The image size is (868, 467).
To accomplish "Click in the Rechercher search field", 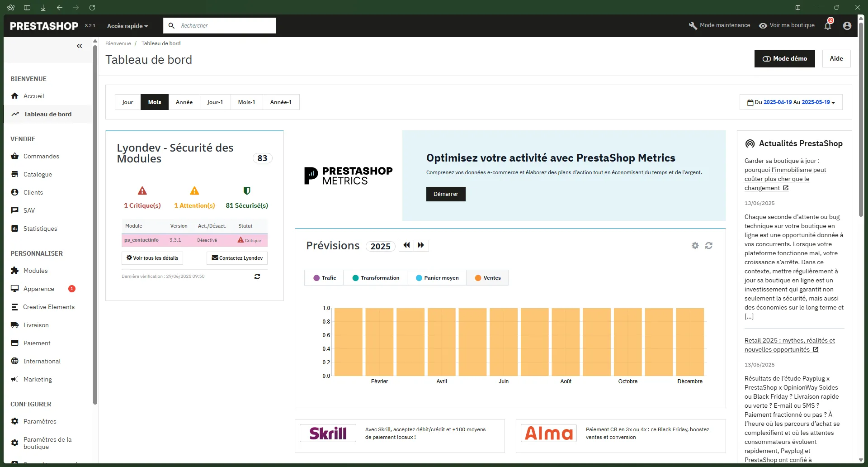I will (x=220, y=26).
